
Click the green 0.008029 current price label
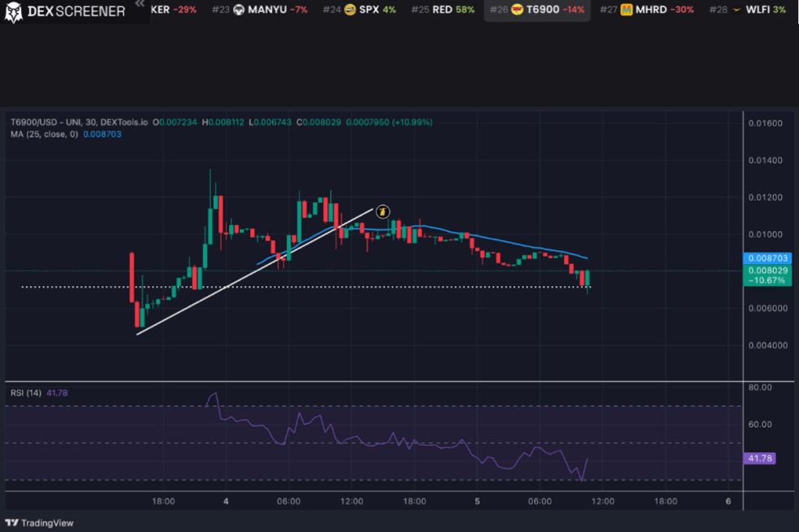[x=767, y=275]
